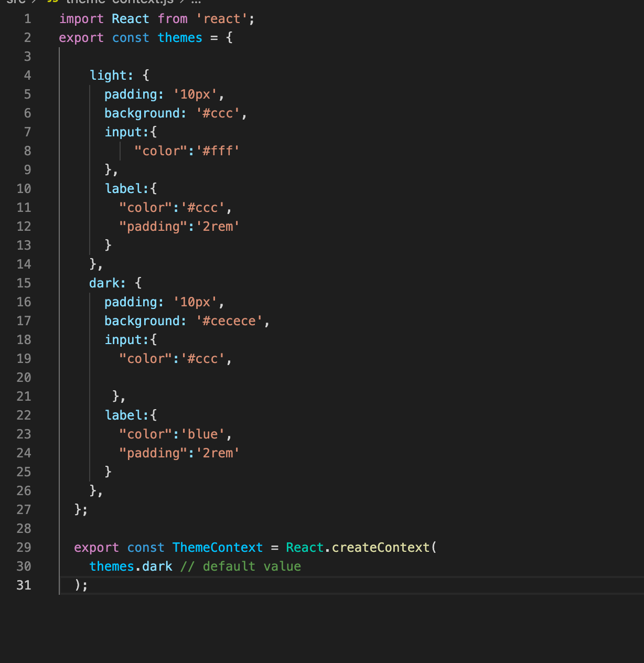644x663 pixels.
Task: Select ThemeContext on line 29
Action: [217, 547]
